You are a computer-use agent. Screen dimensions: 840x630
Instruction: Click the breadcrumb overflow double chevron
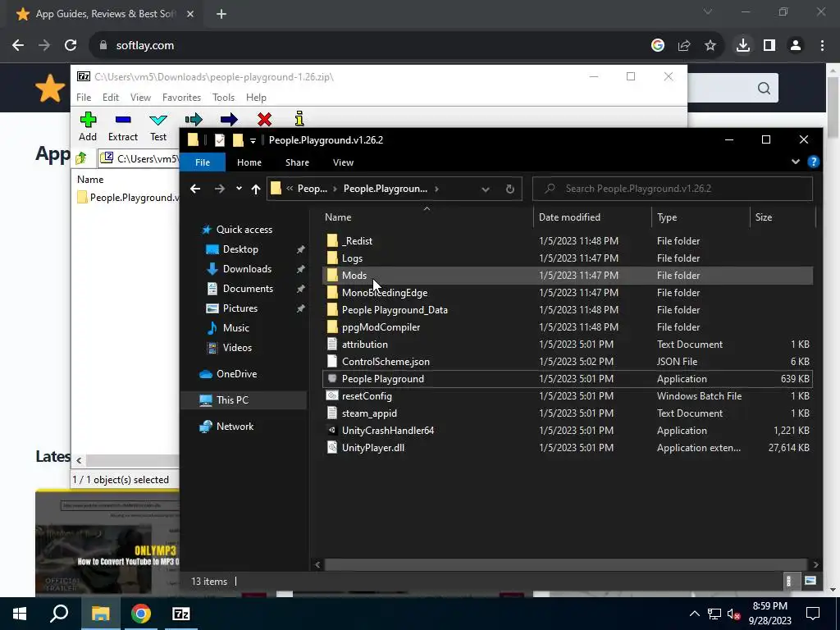coord(290,189)
